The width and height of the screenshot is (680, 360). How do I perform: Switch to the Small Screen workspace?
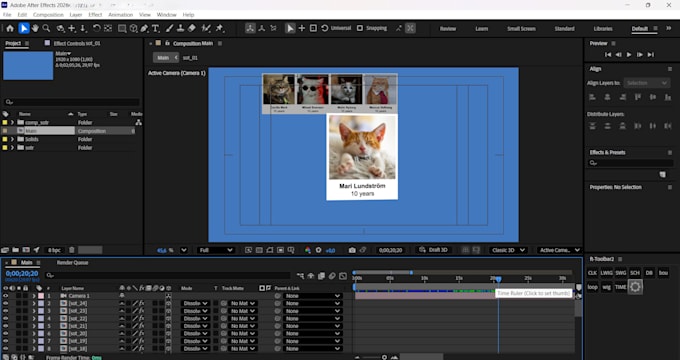(521, 29)
